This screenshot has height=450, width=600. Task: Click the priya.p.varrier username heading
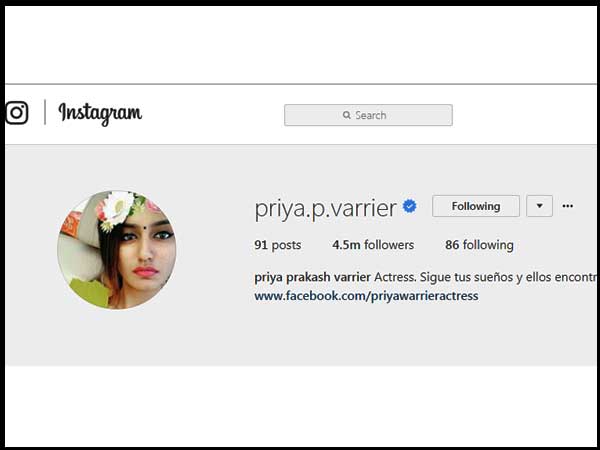tap(325, 209)
